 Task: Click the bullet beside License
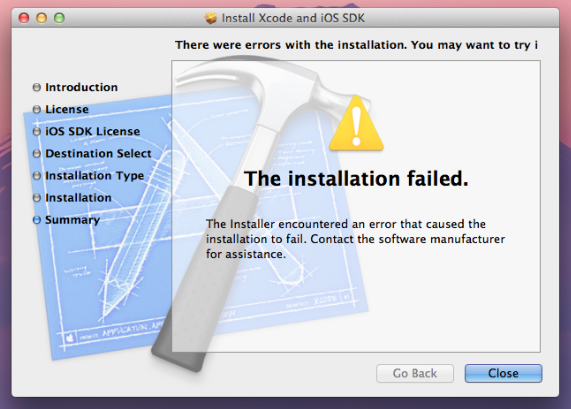[x=36, y=109]
